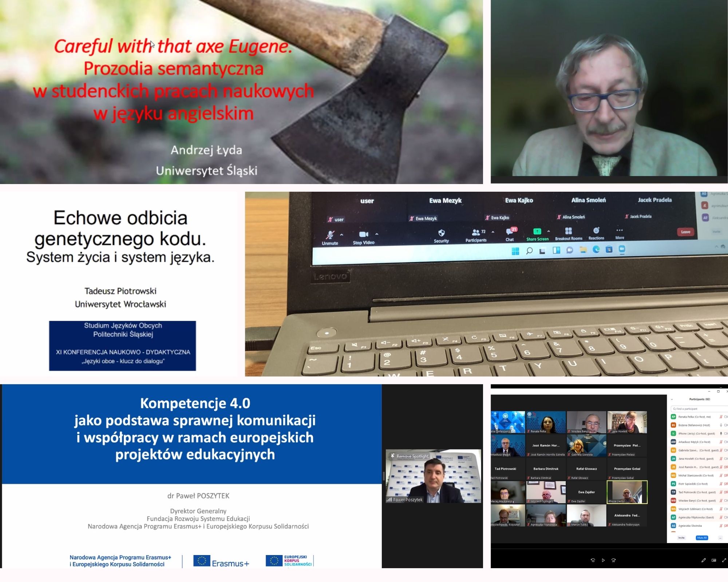The width and height of the screenshot is (728, 582).
Task: Click the Windows Start button
Action: point(515,251)
